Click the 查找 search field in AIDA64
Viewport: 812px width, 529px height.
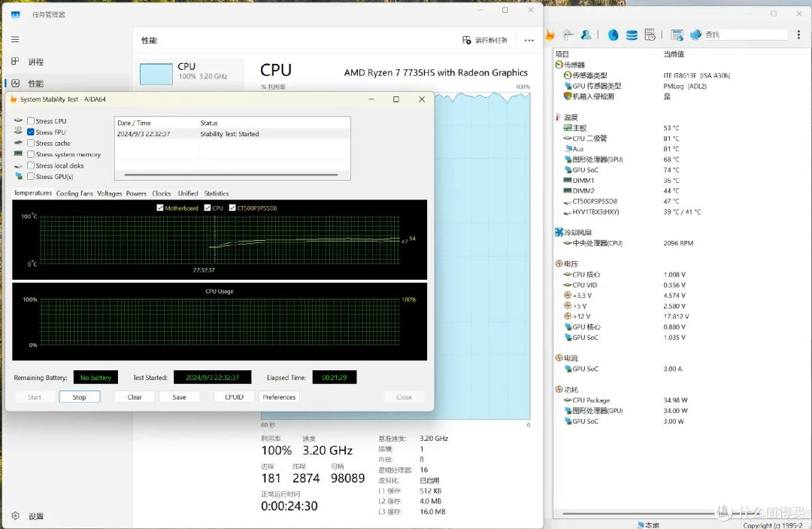point(746,35)
